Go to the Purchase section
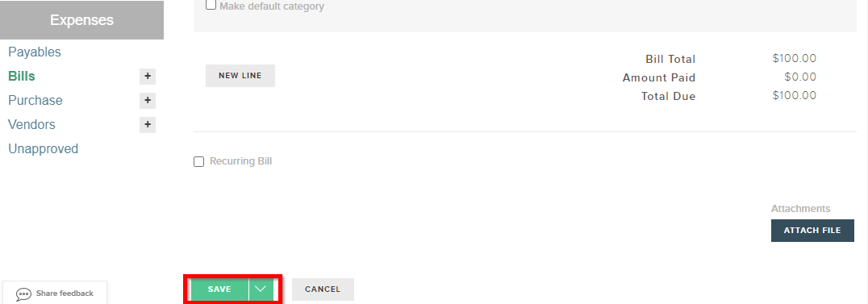The width and height of the screenshot is (868, 304). coord(35,100)
